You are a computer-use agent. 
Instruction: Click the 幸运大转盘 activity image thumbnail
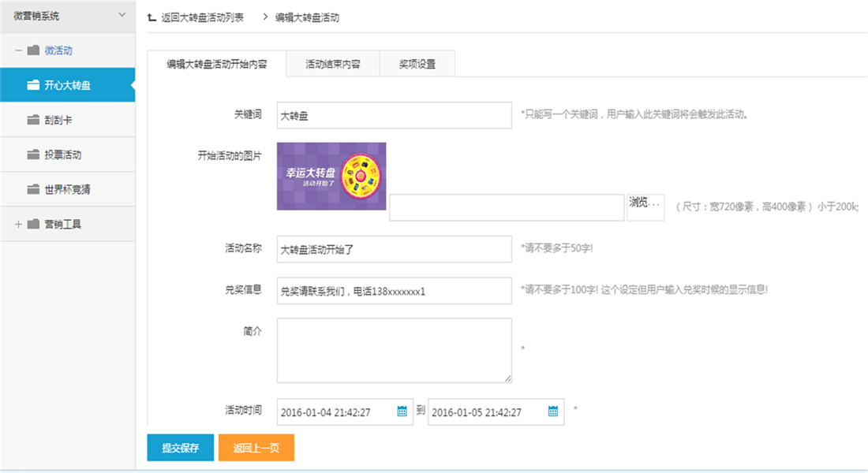tap(331, 176)
